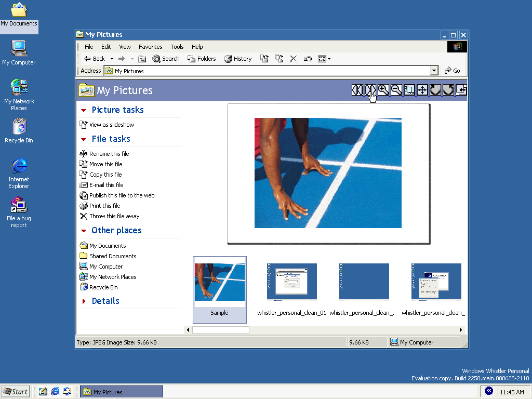Click Print this file link
Screen dimensions: 532x399
[x=105, y=206]
